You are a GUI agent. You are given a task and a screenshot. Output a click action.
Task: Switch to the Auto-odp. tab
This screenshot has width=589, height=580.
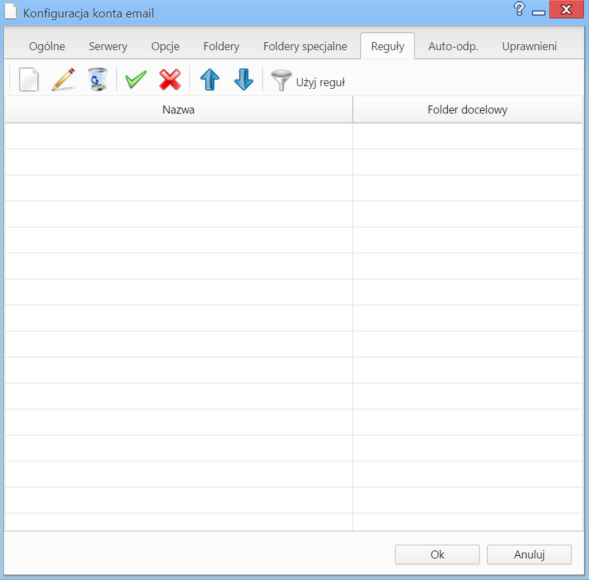tap(453, 46)
